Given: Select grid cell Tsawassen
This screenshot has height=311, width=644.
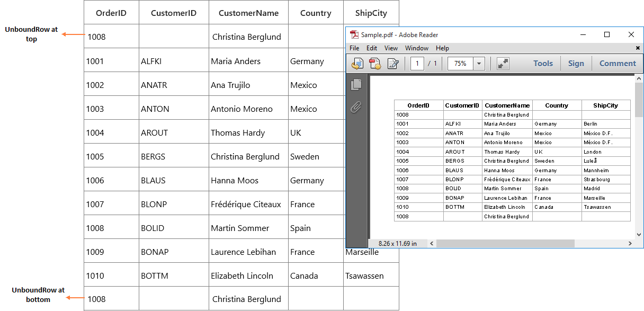Looking at the screenshot, I should pyautogui.click(x=371, y=276).
